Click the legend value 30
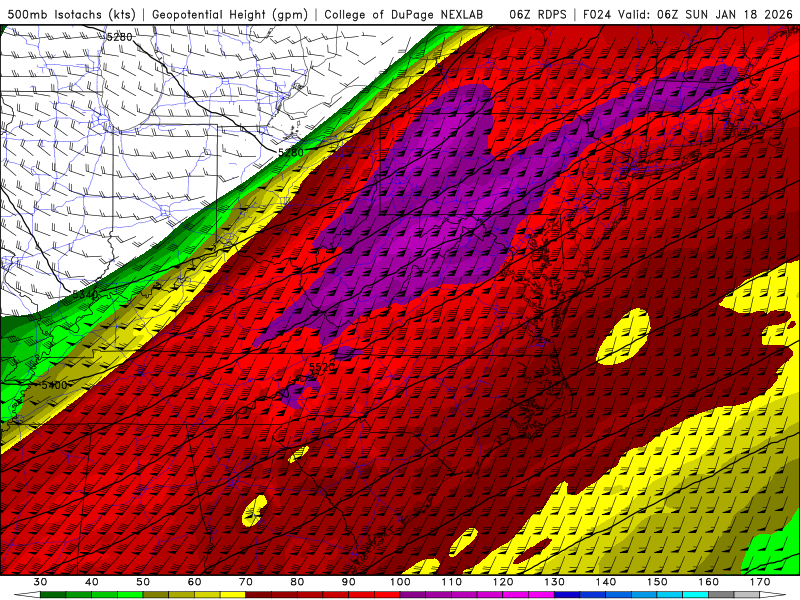 coord(40,582)
